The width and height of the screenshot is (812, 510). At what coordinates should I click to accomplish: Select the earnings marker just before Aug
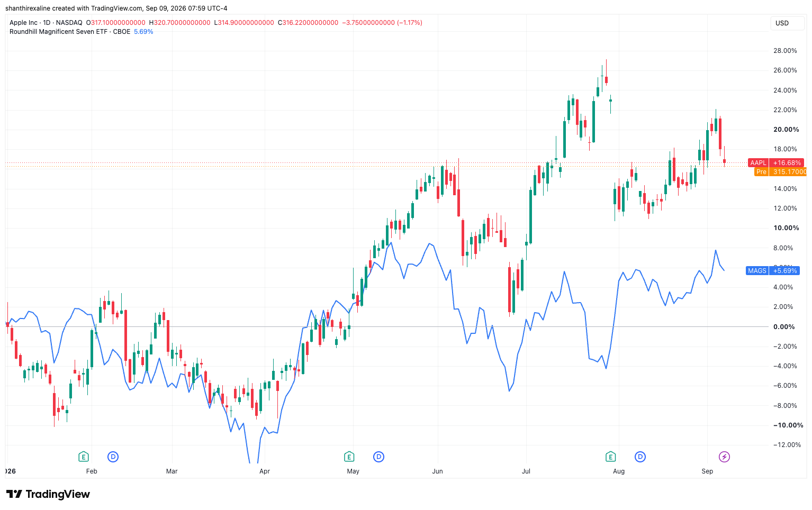point(610,457)
